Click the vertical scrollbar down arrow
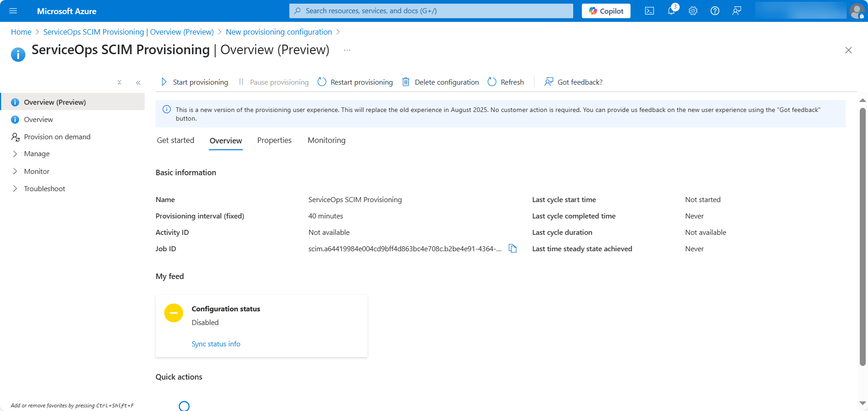Viewport: 868px width, 411px height. pos(863,403)
